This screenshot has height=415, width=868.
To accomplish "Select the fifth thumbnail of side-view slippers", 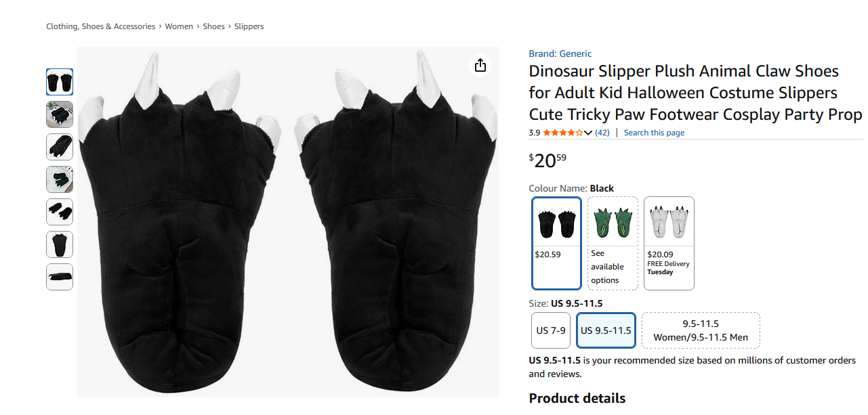I will 60,212.
